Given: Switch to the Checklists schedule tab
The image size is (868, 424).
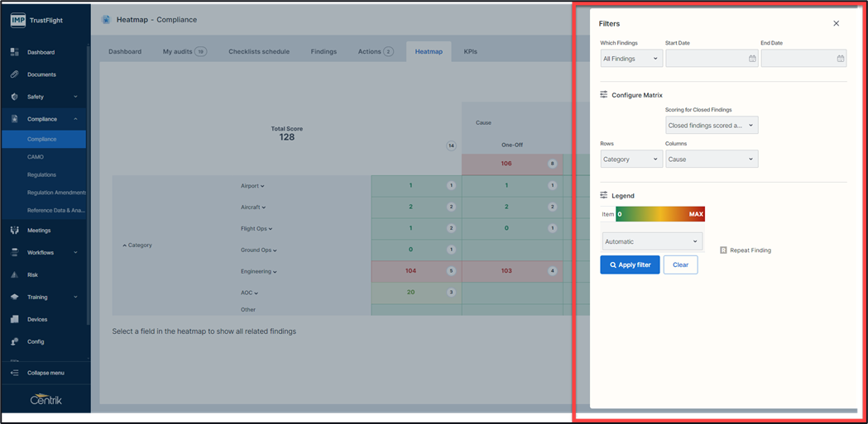Looking at the screenshot, I should (259, 51).
